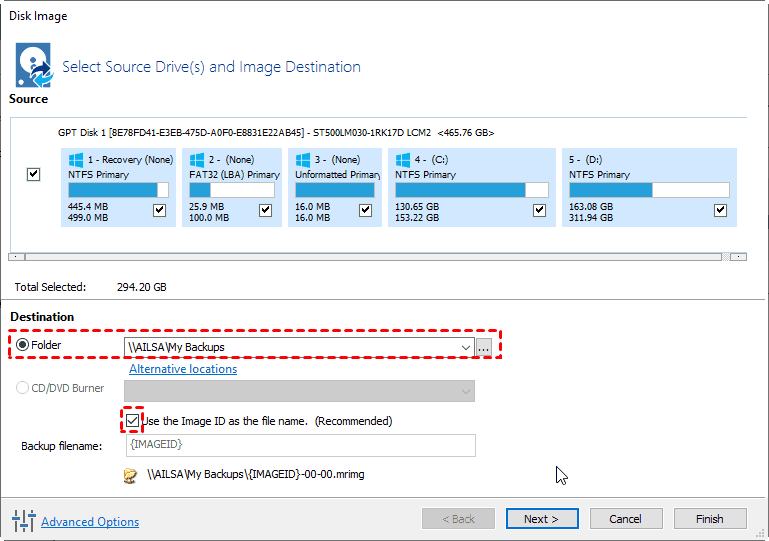The height and width of the screenshot is (541, 769).
Task: Click the Advanced Options sliders icon
Action: click(23, 520)
